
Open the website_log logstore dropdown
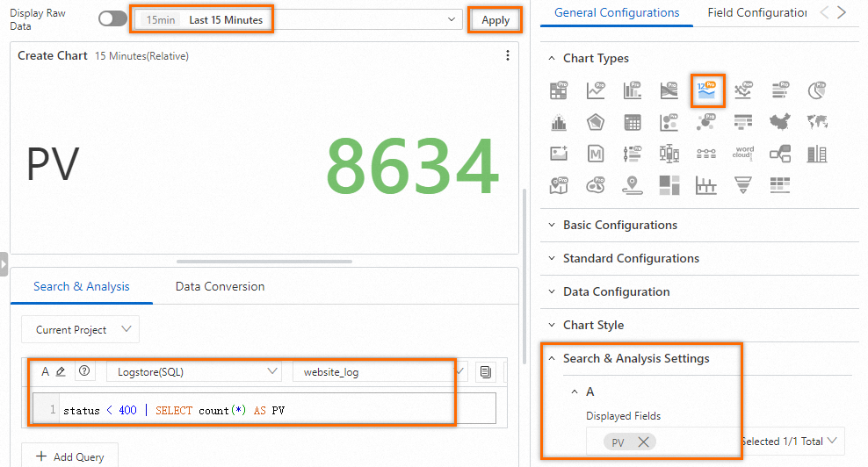(380, 372)
